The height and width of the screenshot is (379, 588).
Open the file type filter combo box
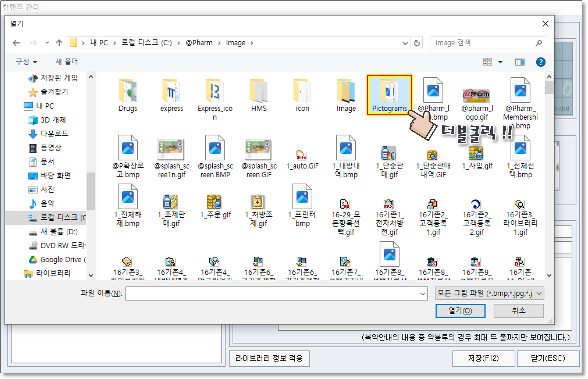click(x=489, y=293)
